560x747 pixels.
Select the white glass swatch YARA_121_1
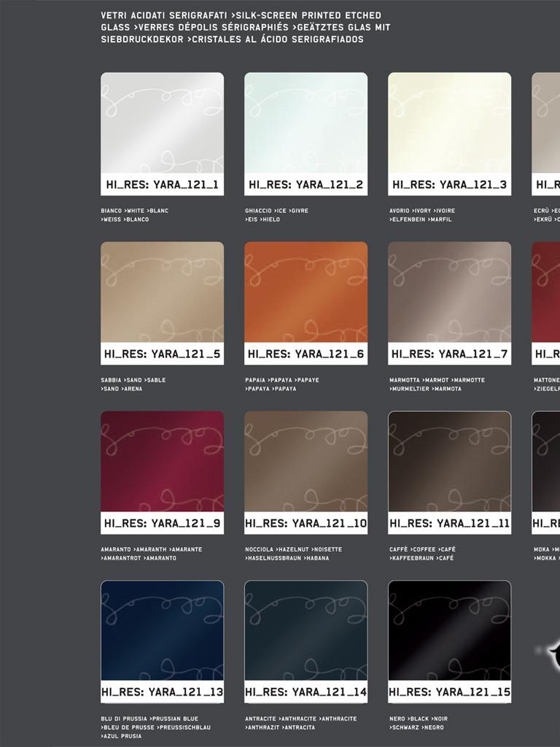(162, 123)
